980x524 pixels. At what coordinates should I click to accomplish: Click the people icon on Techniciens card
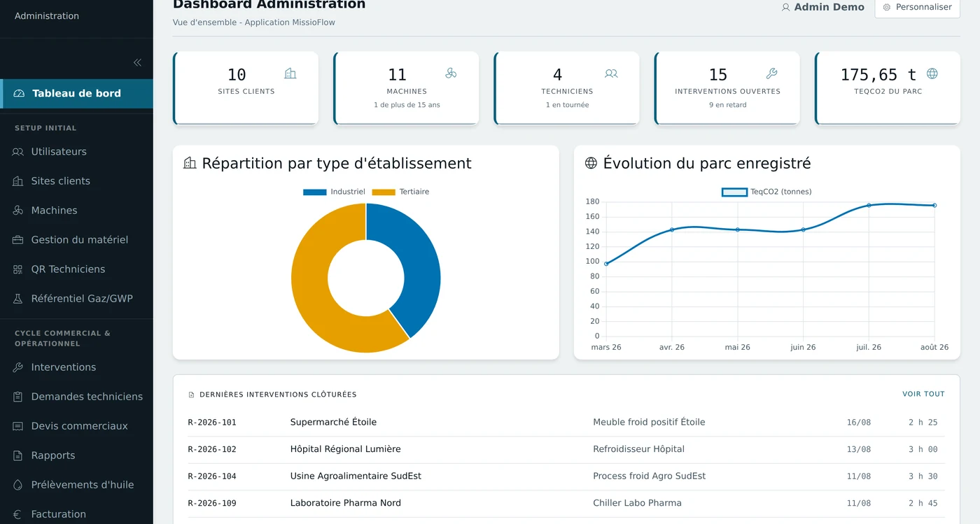pyautogui.click(x=611, y=73)
